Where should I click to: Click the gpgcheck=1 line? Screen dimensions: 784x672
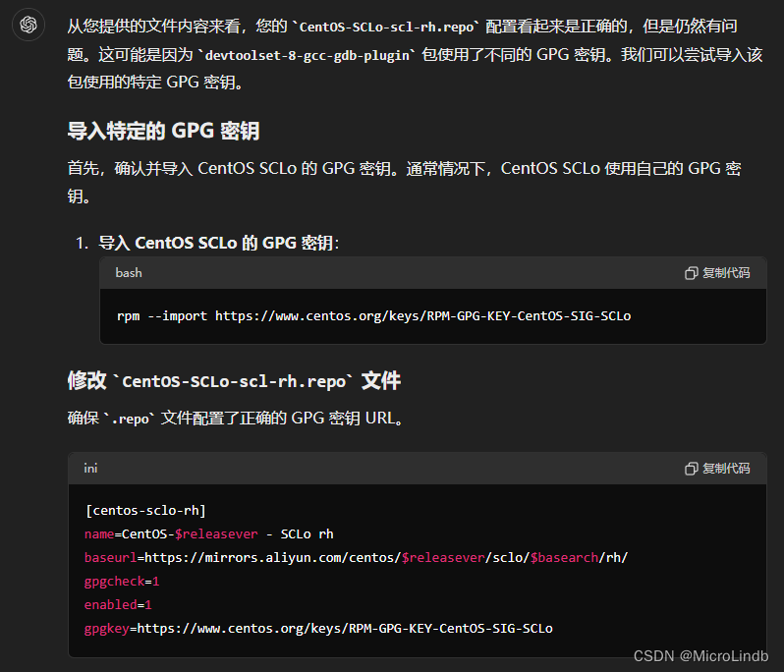click(122, 582)
